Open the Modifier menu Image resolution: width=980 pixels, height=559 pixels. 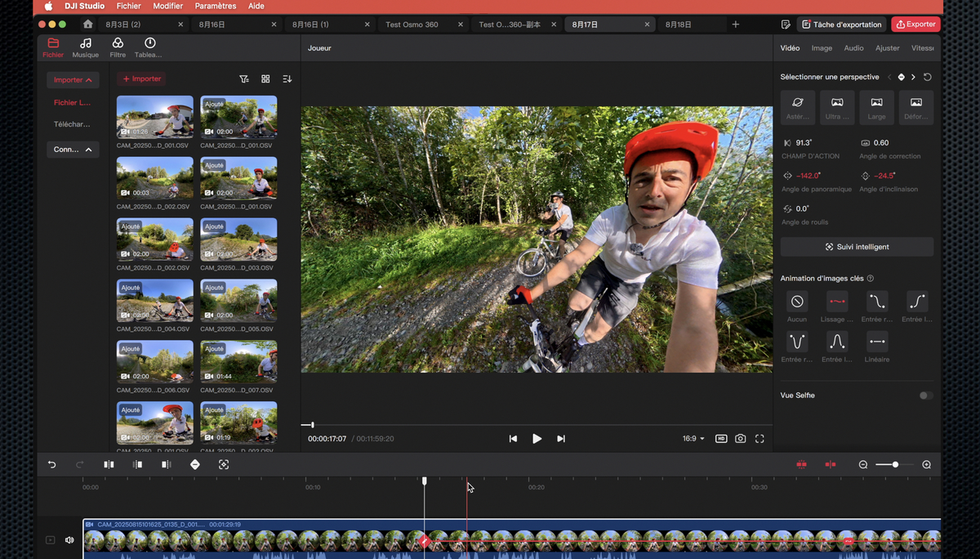168,6
